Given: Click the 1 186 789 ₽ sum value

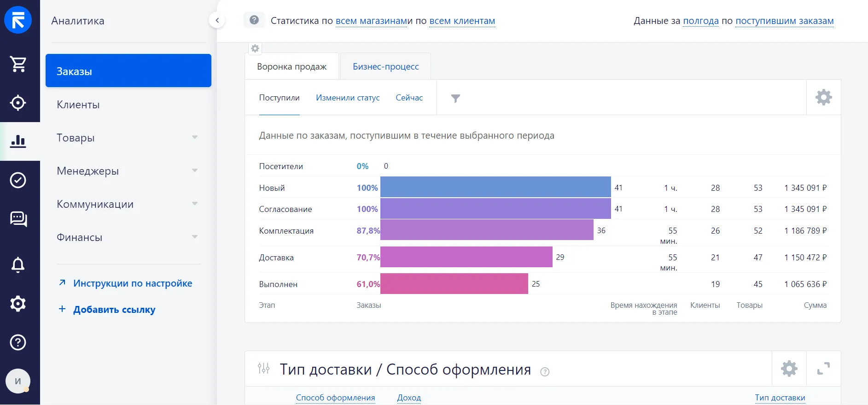Looking at the screenshot, I should 805,231.
